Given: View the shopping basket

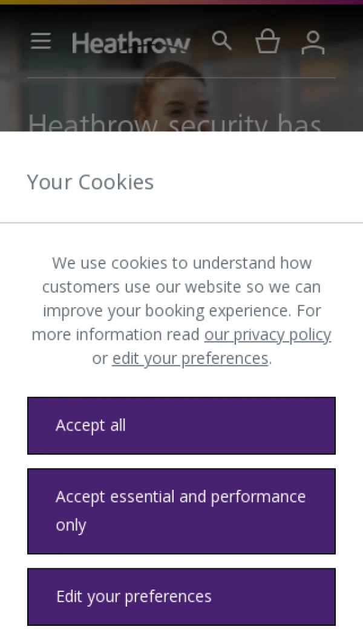Looking at the screenshot, I should pyautogui.click(x=267, y=41).
